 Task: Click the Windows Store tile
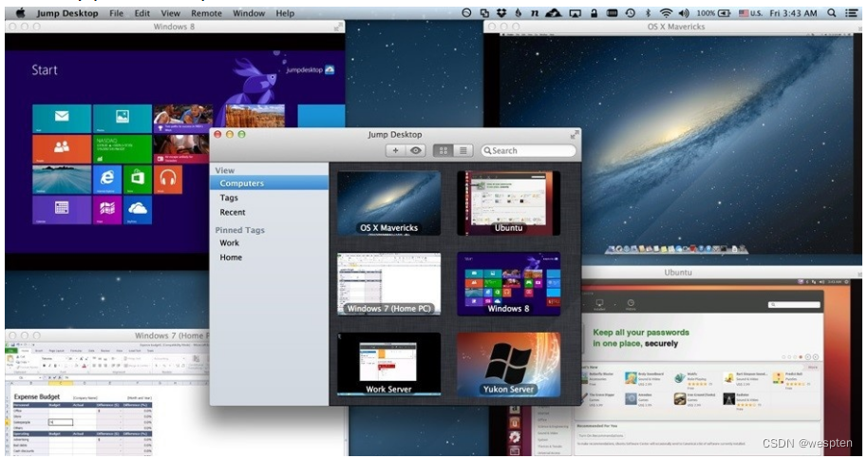coord(138,178)
